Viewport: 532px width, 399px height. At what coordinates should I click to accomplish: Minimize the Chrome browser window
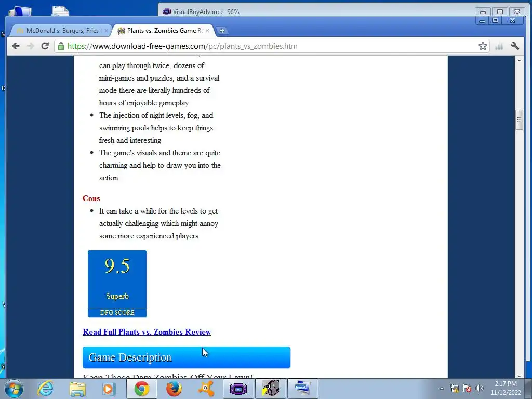(482, 21)
